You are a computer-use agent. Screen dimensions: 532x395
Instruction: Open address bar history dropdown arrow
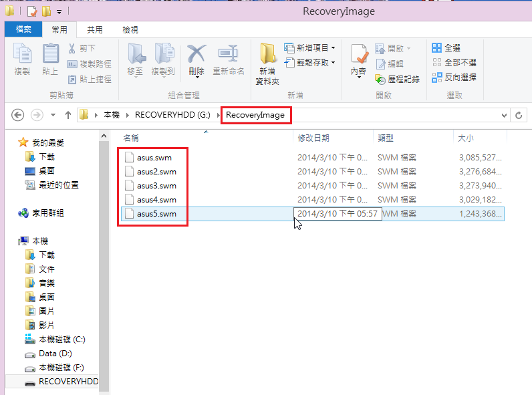point(505,115)
